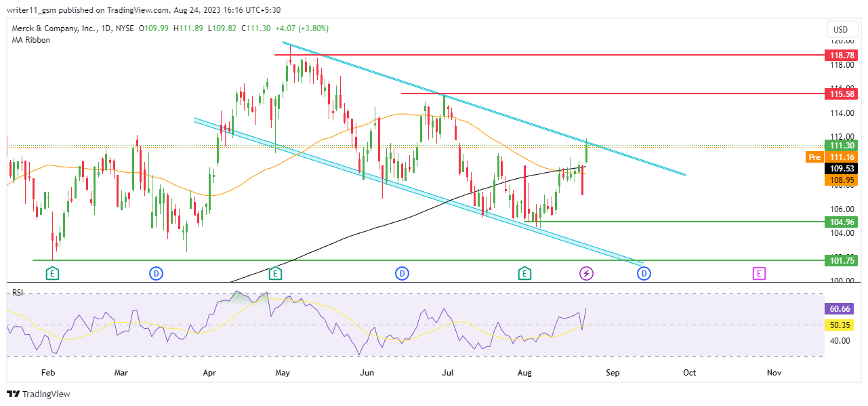868x406 pixels.
Task: Click the 104.00 price axis tick
Action: [842, 233]
